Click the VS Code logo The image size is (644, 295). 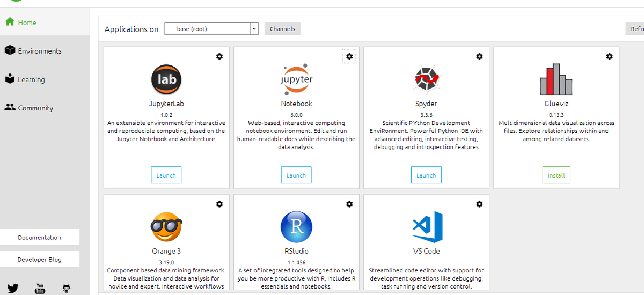click(427, 226)
